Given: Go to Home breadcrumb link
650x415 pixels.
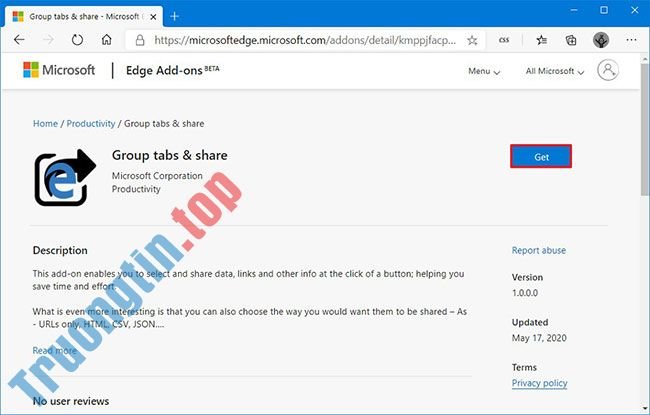Looking at the screenshot, I should click(45, 124).
